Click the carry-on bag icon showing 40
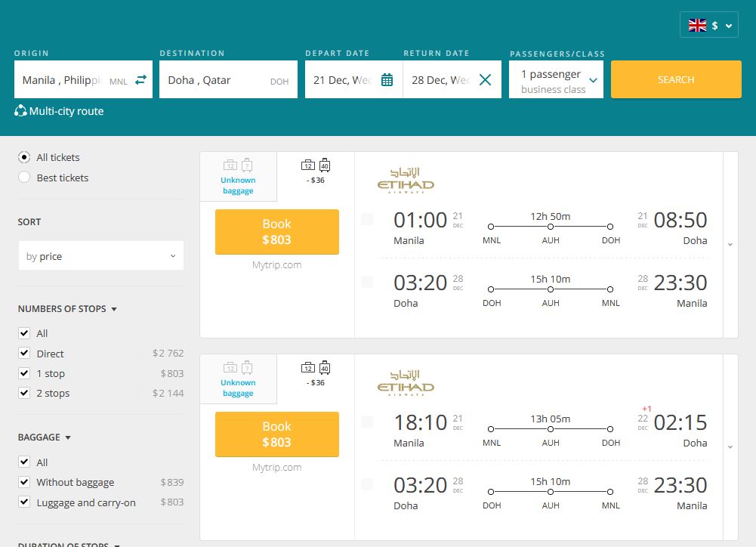 (324, 165)
